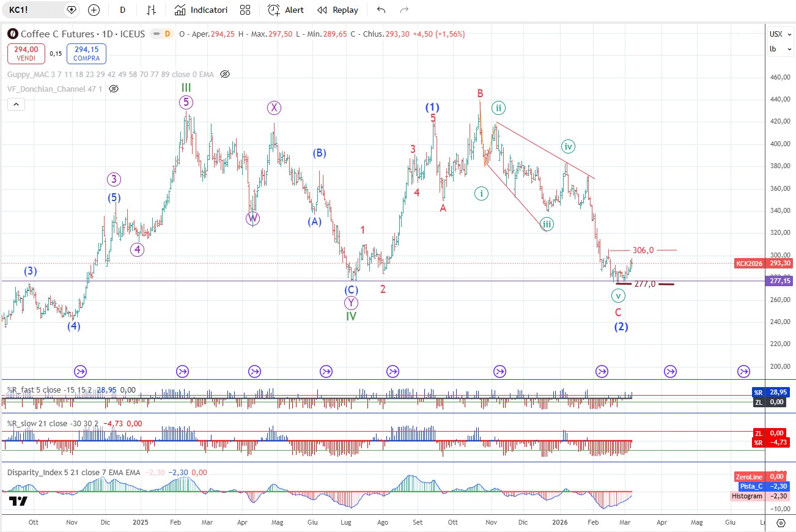Toggle the delayed data 'D' badge

pyautogui.click(x=166, y=34)
